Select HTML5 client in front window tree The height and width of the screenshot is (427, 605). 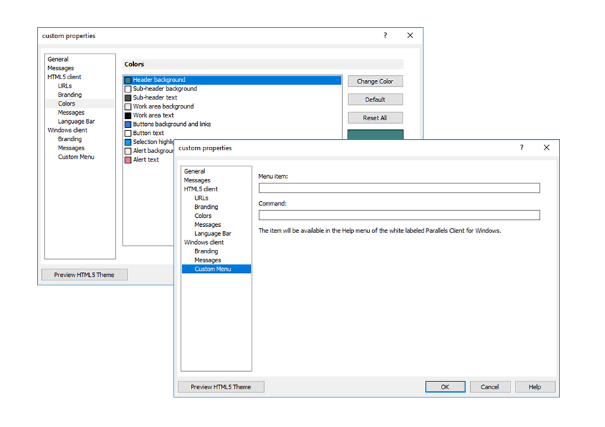(x=201, y=189)
